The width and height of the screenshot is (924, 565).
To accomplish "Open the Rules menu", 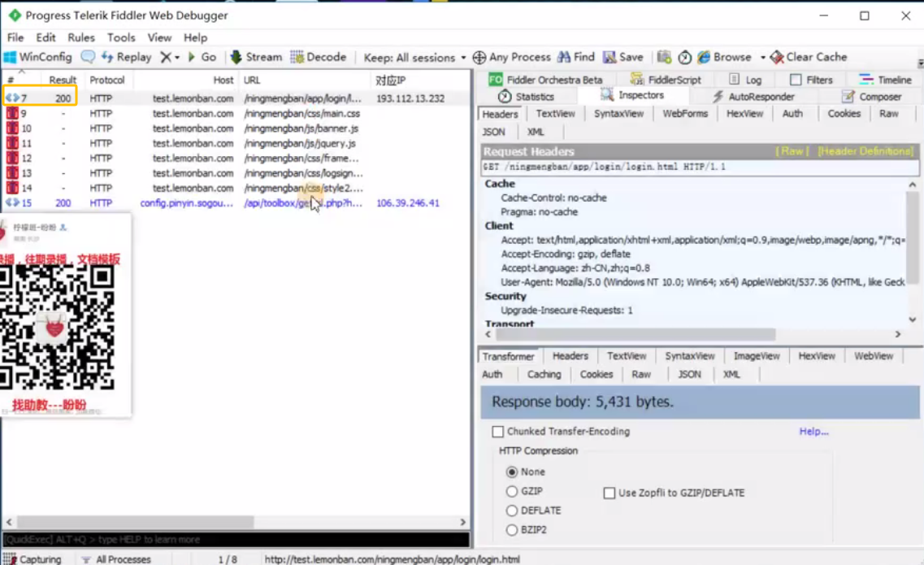I will (80, 37).
